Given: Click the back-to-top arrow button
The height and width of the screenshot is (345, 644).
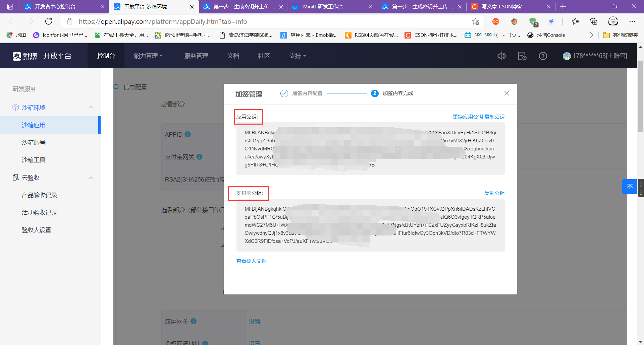Looking at the screenshot, I should (x=630, y=187).
